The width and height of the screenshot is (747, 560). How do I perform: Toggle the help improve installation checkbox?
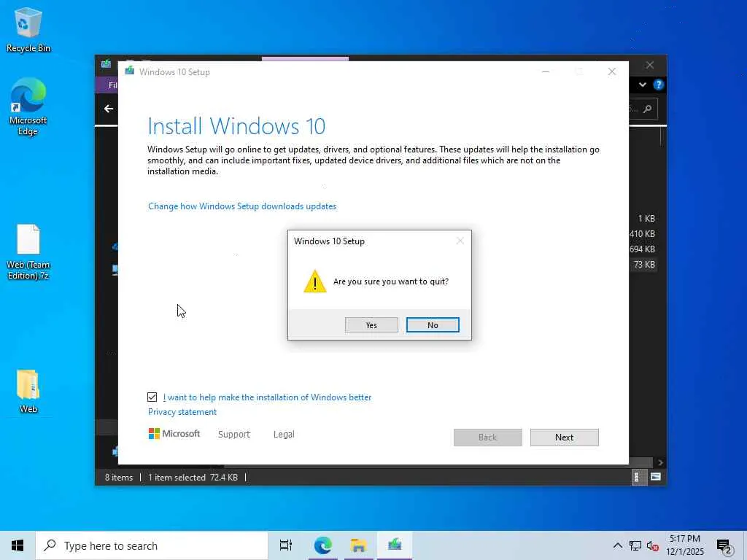(152, 397)
